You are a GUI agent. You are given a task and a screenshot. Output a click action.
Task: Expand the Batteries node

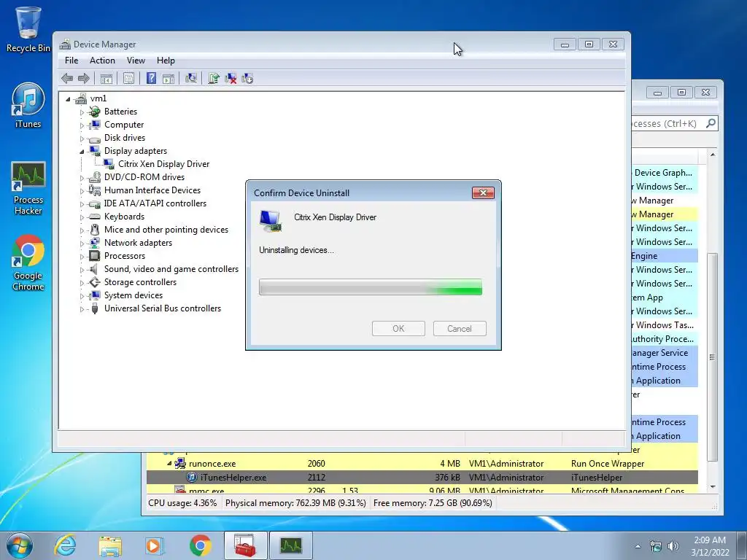click(x=82, y=112)
